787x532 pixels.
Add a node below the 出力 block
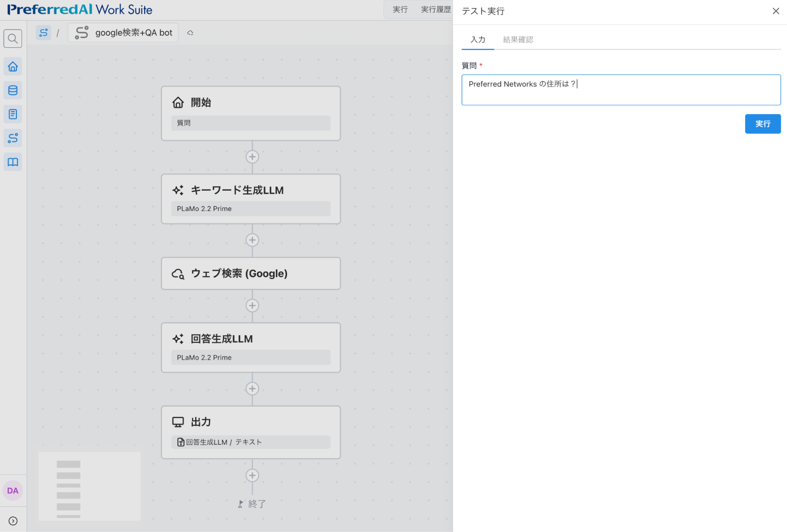point(252,475)
